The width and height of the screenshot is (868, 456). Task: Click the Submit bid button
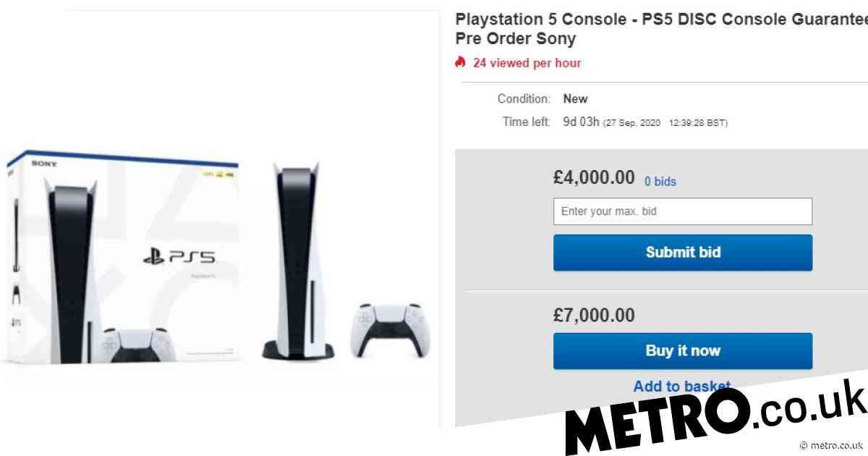tap(683, 253)
